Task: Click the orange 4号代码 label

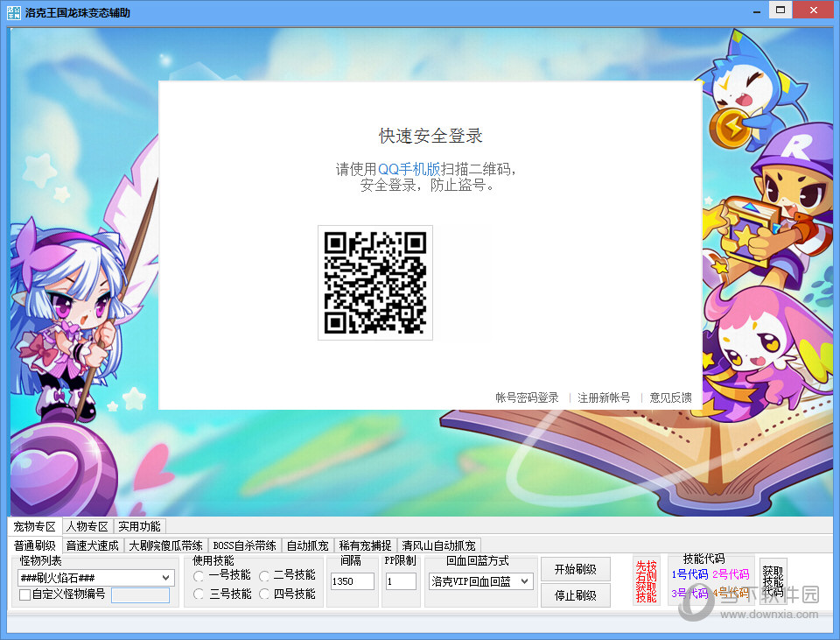Action: pos(731,593)
